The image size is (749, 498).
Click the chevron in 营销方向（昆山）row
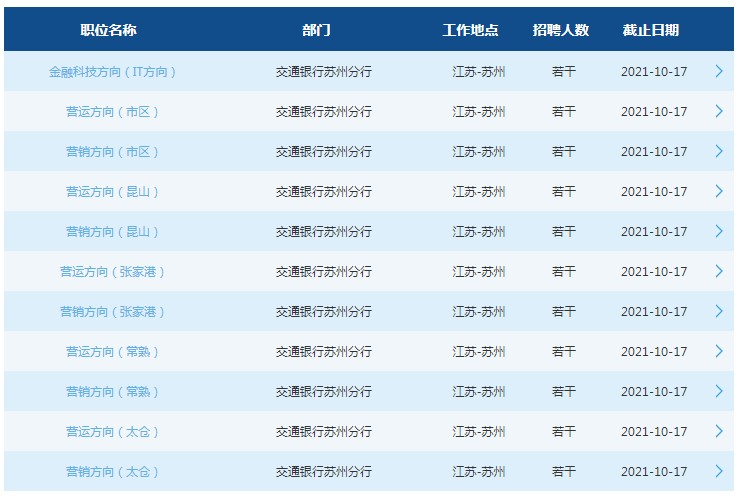tap(718, 232)
